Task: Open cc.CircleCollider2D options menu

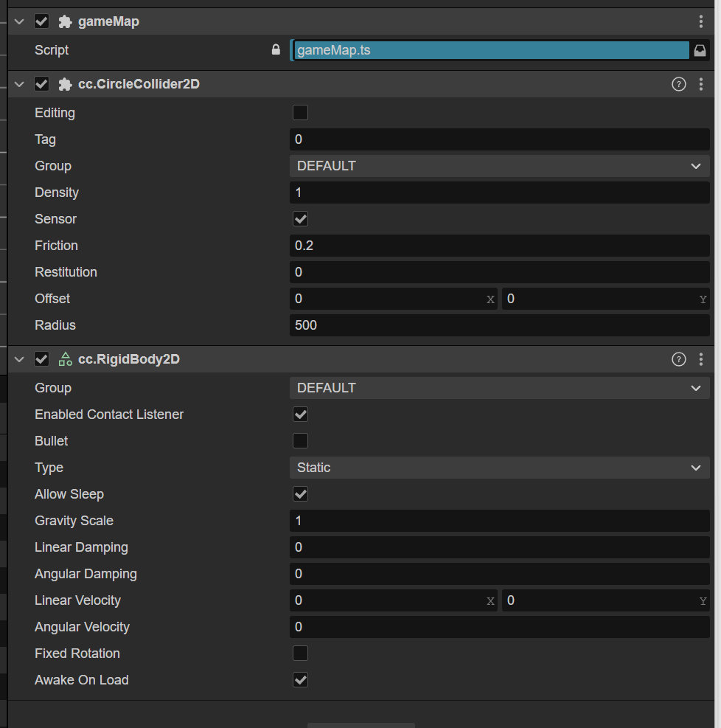Action: [x=700, y=84]
